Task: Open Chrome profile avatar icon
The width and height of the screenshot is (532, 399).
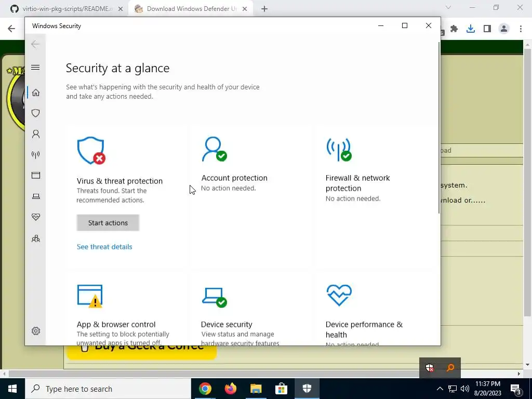Action: coord(504,29)
